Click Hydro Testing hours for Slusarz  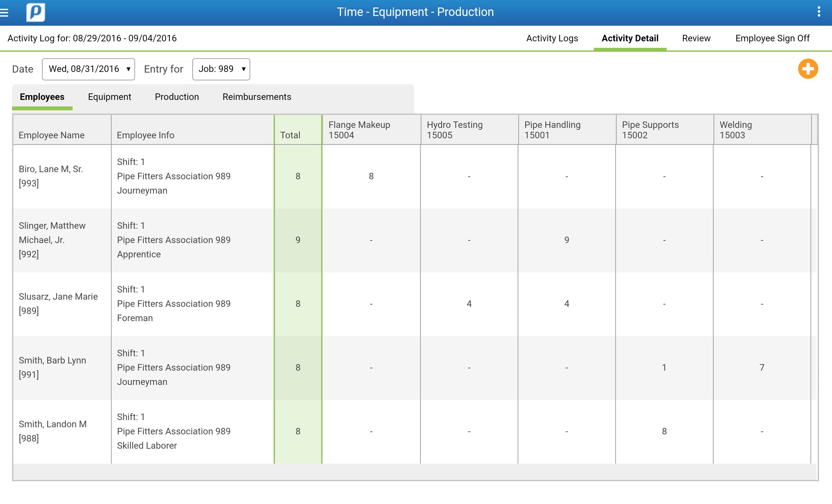469,304
